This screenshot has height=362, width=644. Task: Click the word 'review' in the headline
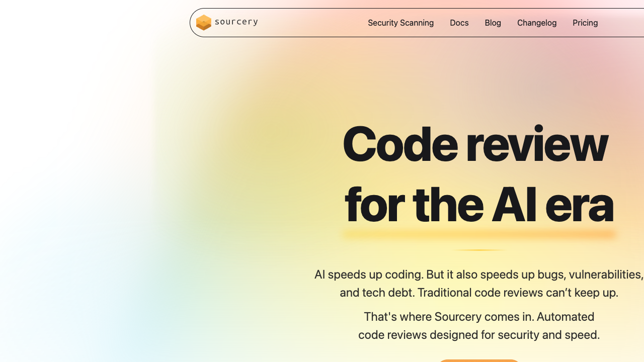[536, 144]
